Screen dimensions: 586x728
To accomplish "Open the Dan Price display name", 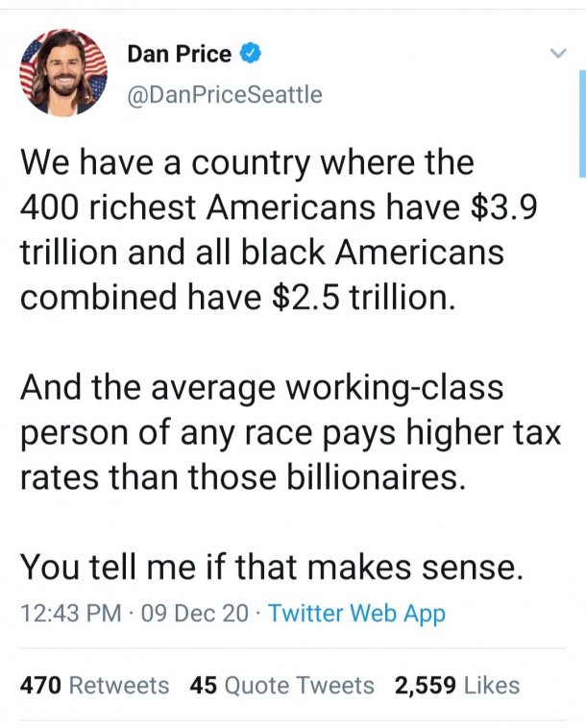I will [180, 54].
